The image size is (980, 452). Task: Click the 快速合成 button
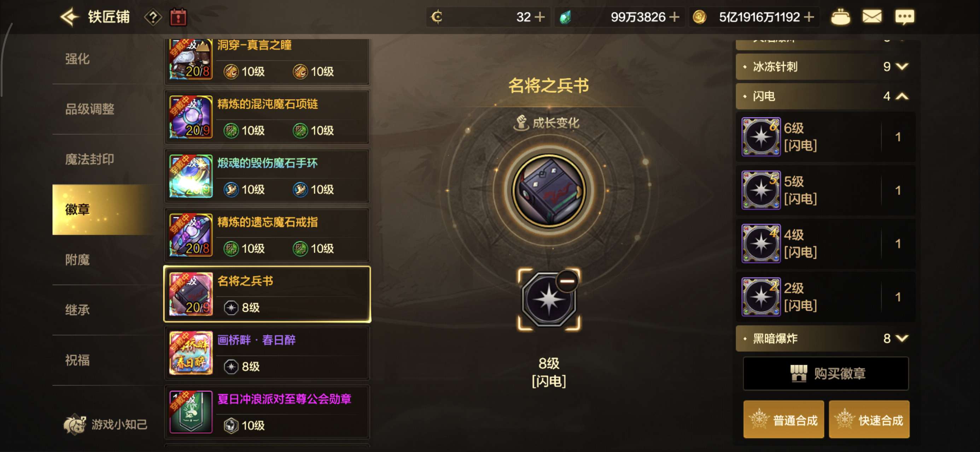point(869,420)
